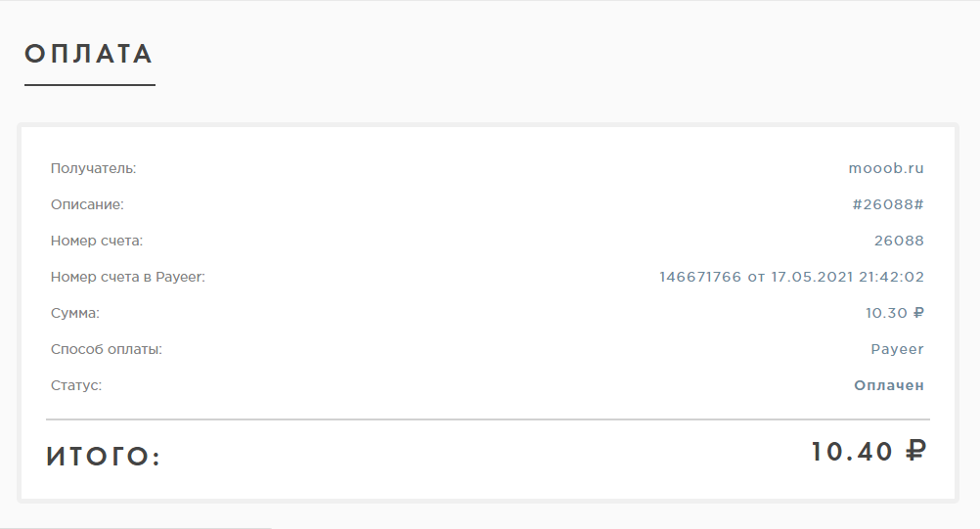Click the underline beneath the ОПЛАТА heading
Screen dimensions: 980x529
(89, 85)
